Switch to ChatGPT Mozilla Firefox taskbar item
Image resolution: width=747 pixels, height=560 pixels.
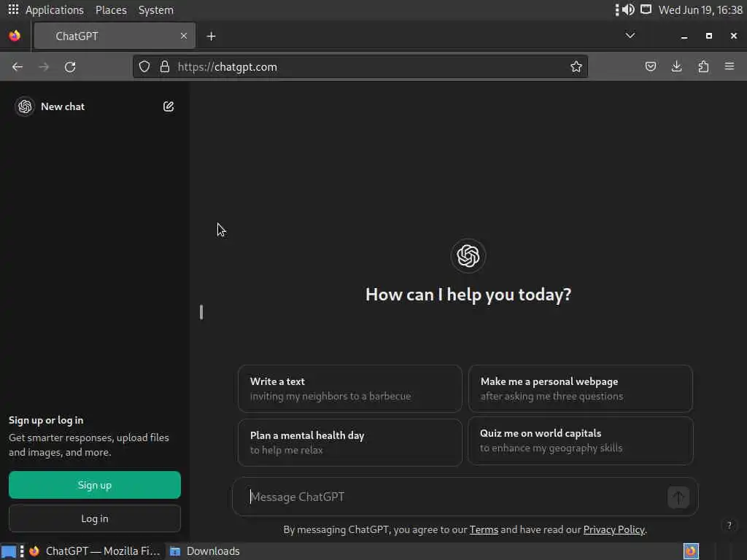tap(94, 551)
